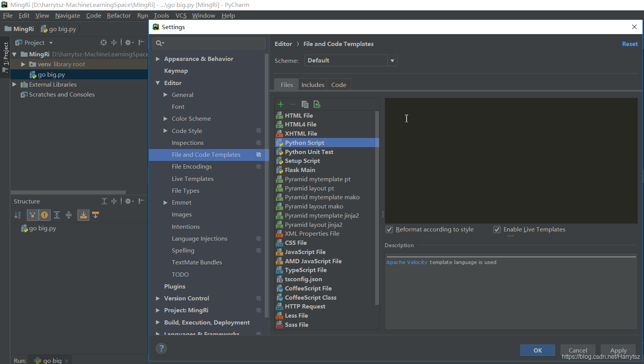This screenshot has height=364, width=644.
Task: Open Project view dropdown arrow
Action: click(x=51, y=43)
